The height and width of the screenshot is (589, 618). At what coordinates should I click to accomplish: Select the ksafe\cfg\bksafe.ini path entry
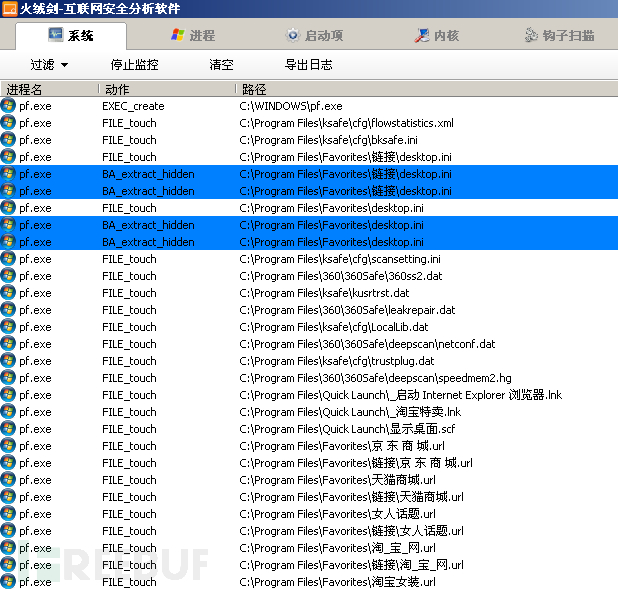328,140
